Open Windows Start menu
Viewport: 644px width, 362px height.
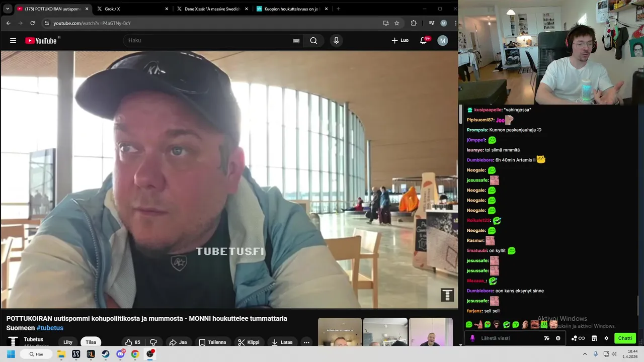click(x=11, y=354)
